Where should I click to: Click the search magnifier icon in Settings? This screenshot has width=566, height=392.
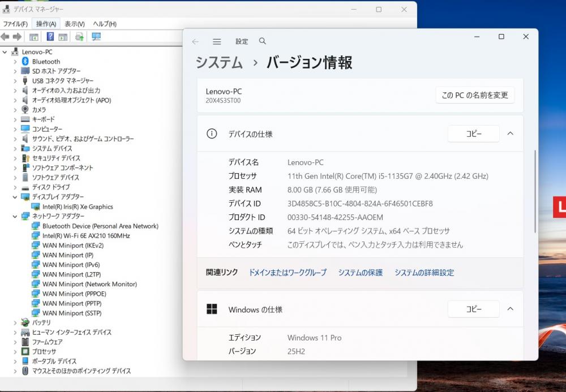pyautogui.click(x=262, y=41)
